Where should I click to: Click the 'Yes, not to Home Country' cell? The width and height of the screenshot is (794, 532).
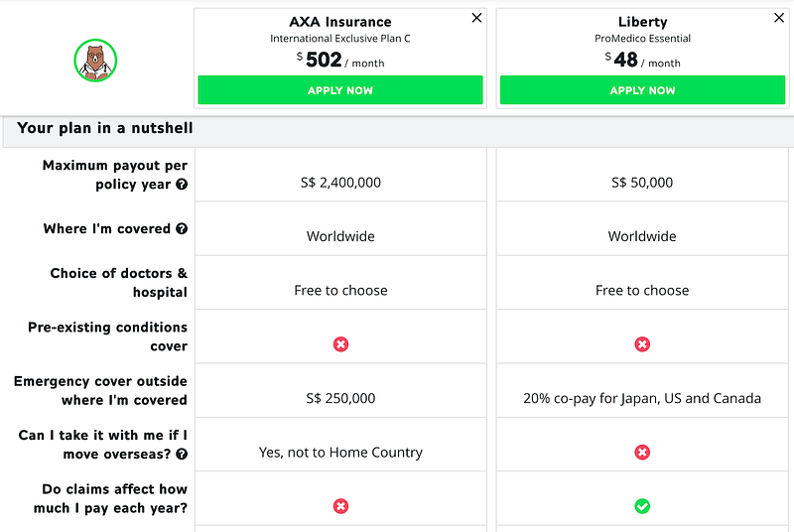[340, 453]
